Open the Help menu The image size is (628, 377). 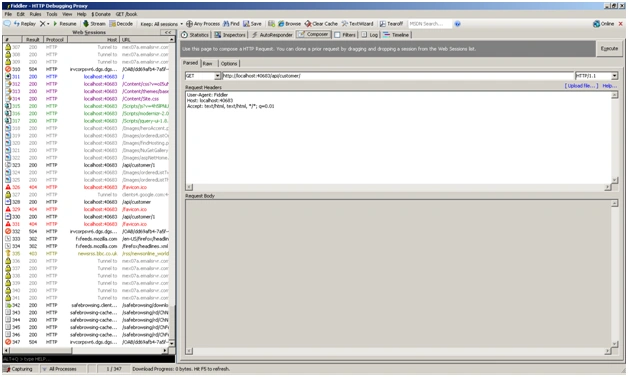tap(81, 14)
